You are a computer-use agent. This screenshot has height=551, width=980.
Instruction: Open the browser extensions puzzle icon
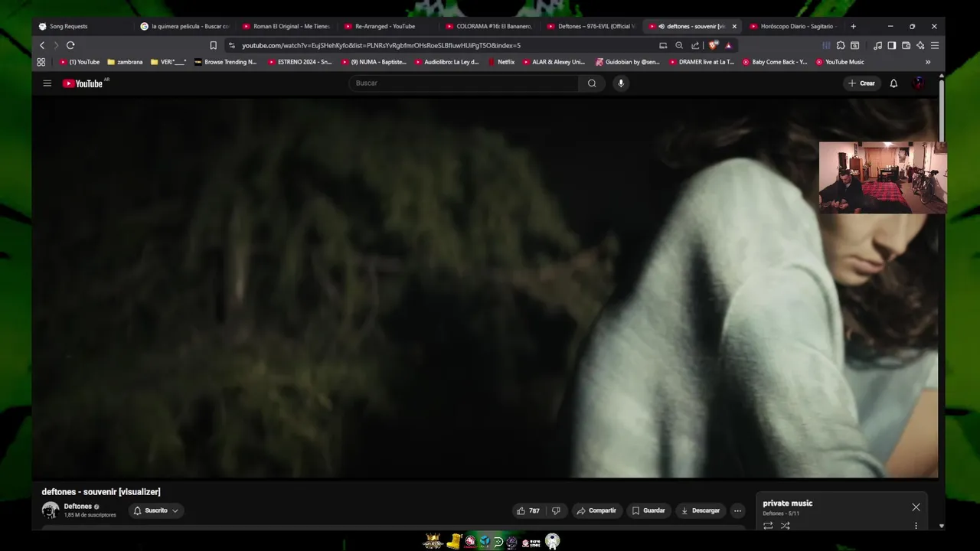click(841, 45)
